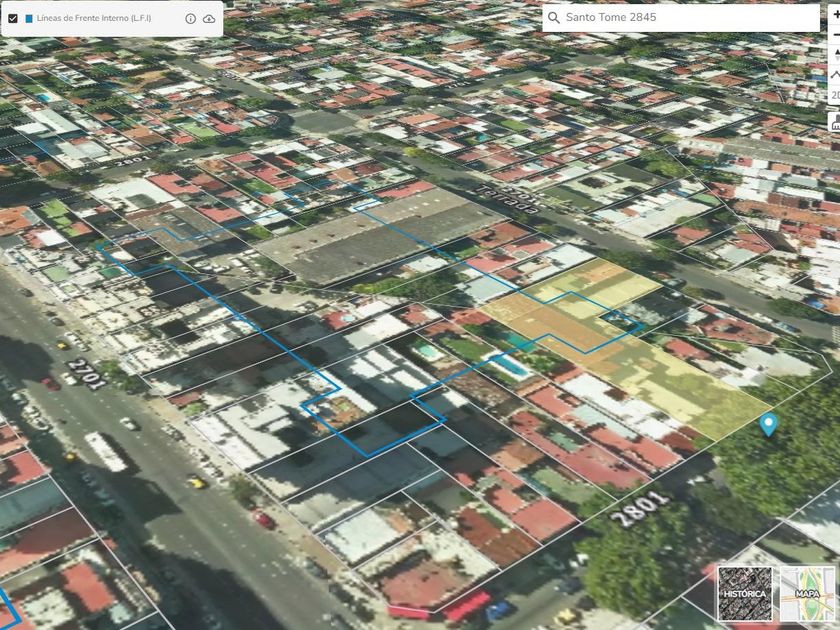
Task: Download the Líneas de Frente Interno layer
Action: pyautogui.click(x=209, y=19)
